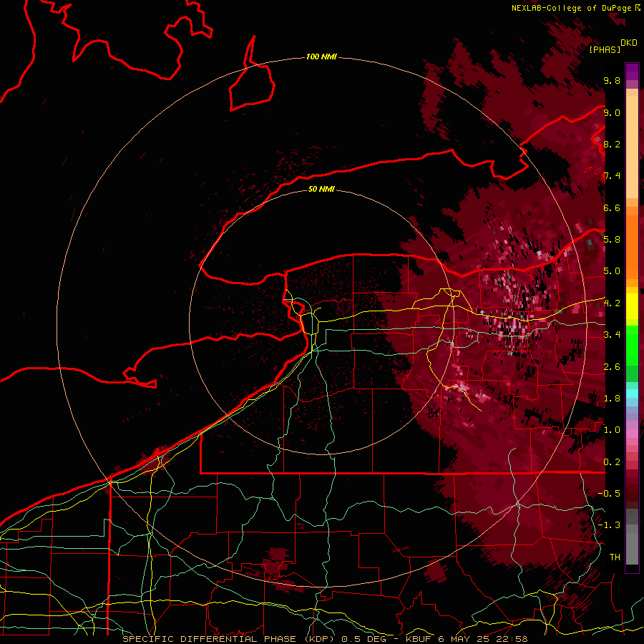The width and height of the screenshot is (644, 644).
Task: Pick the cyan segment of the color bar
Action: [632, 394]
